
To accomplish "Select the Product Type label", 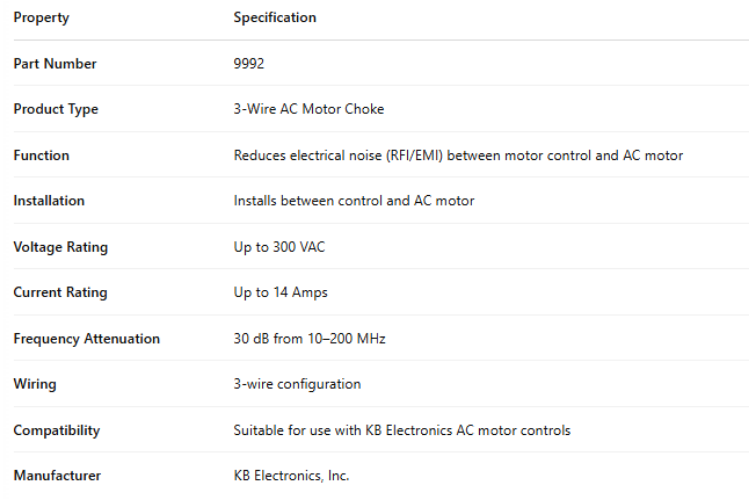I will point(56,110).
